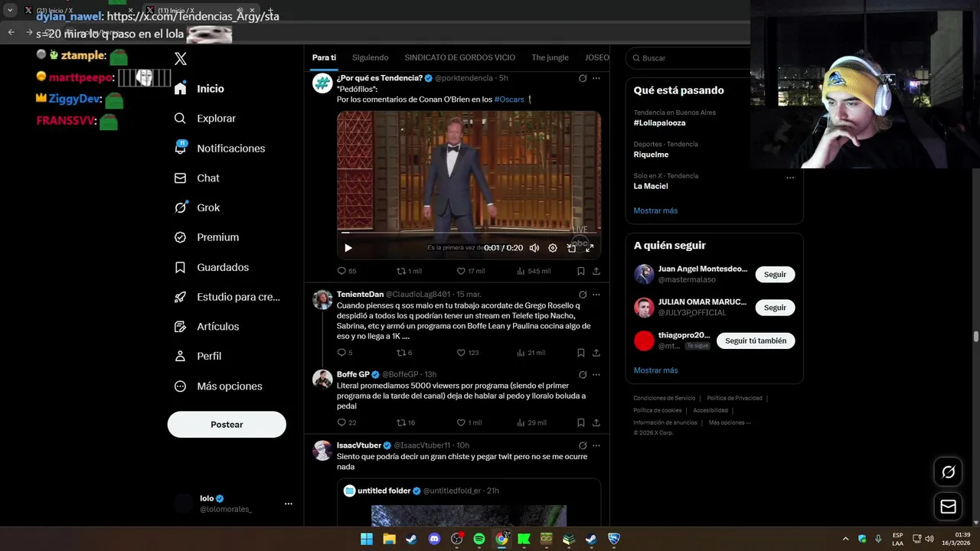Image resolution: width=980 pixels, height=551 pixels.
Task: Open Spotify from the taskbar
Action: 479,539
